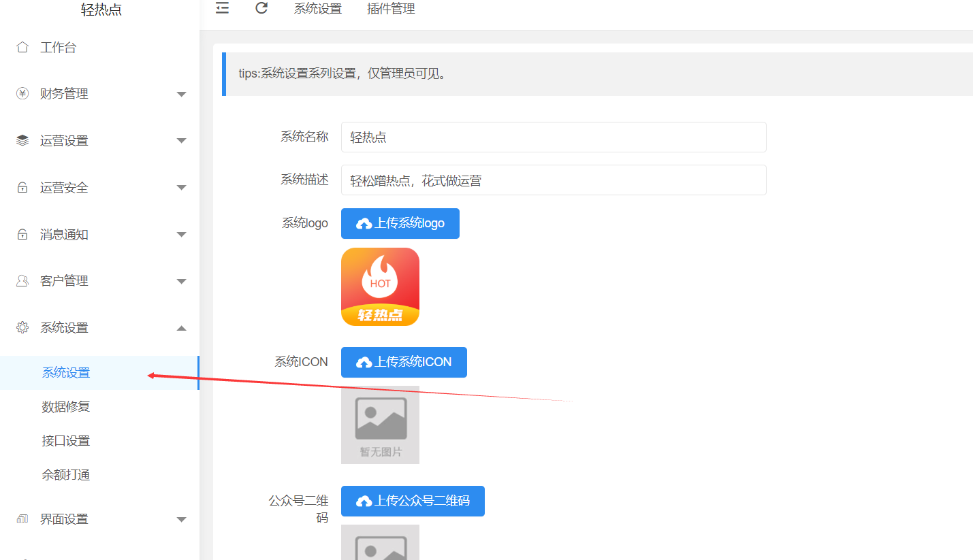Click the 系统名称 input field
The image size is (973, 560).
[554, 137]
